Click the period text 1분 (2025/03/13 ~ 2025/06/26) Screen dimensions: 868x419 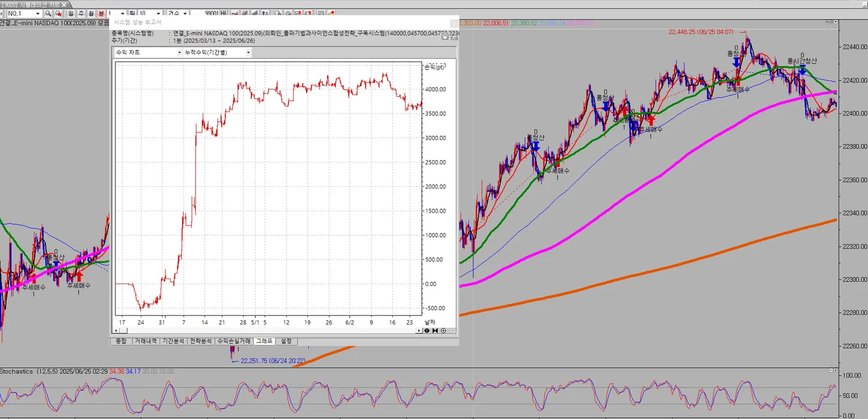pos(214,41)
